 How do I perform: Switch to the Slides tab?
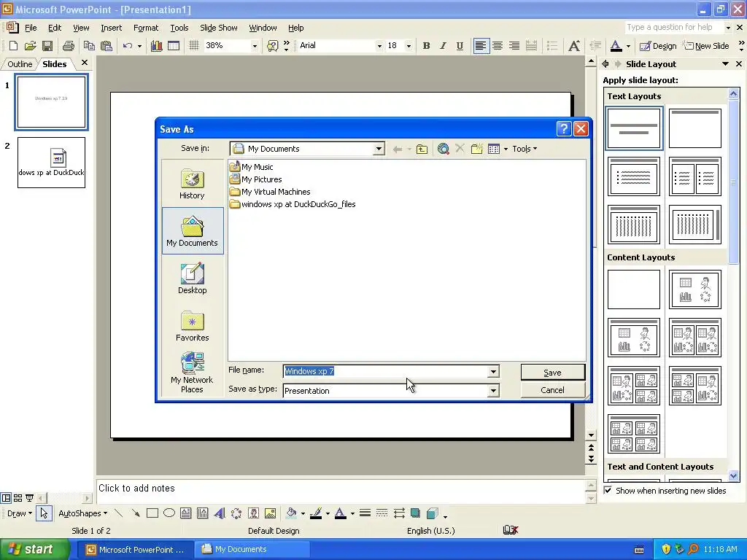(x=54, y=64)
